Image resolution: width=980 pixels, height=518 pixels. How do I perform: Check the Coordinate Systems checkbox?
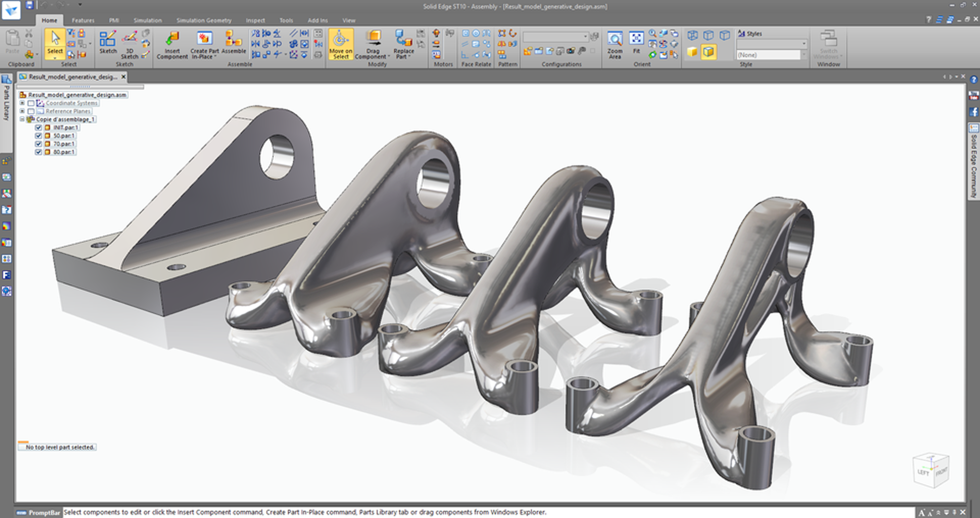click(x=31, y=103)
